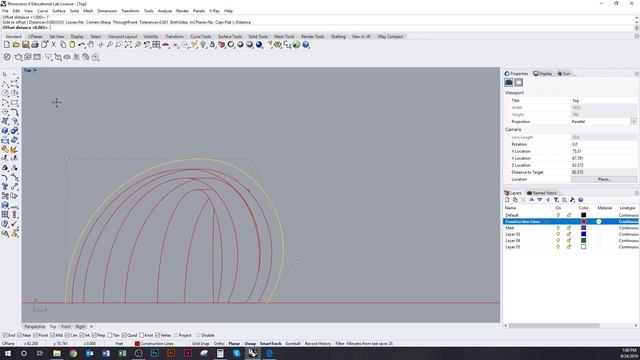Switch to the Curve Tools toolbar tab
640x360 pixels.
tap(200, 36)
